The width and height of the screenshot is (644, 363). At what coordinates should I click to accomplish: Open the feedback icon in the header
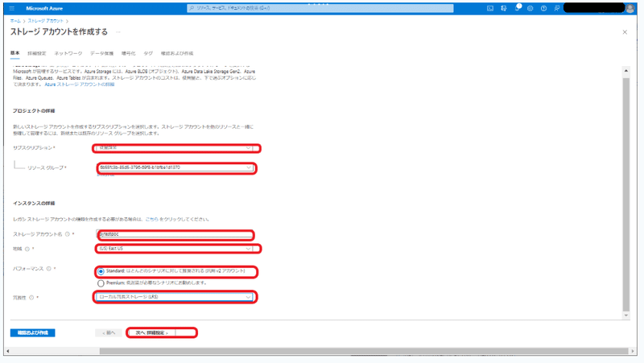(557, 8)
